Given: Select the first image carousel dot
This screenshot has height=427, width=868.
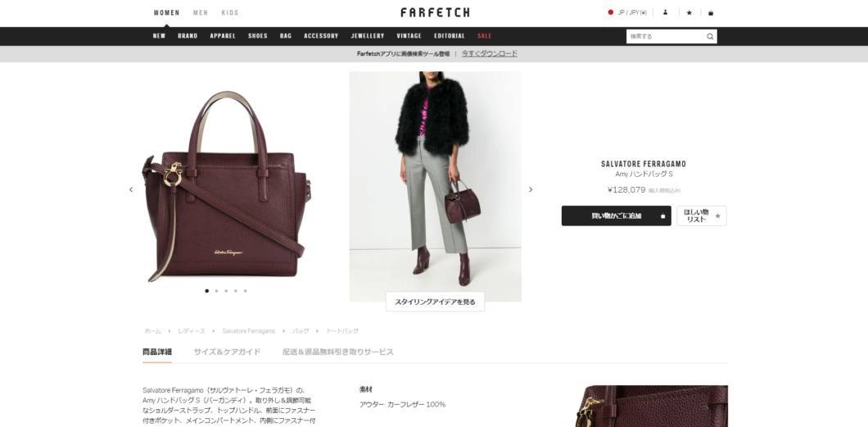Looking at the screenshot, I should (x=207, y=291).
